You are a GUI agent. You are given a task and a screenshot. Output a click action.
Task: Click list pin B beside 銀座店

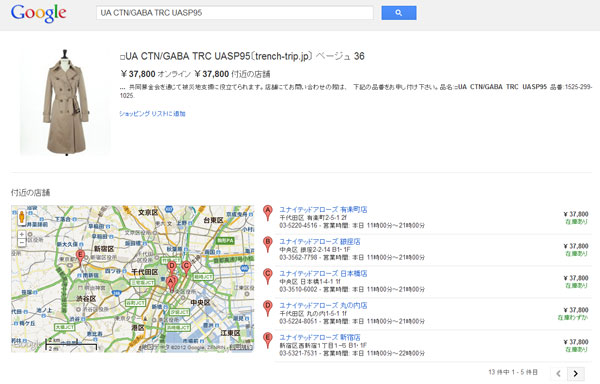pos(267,245)
